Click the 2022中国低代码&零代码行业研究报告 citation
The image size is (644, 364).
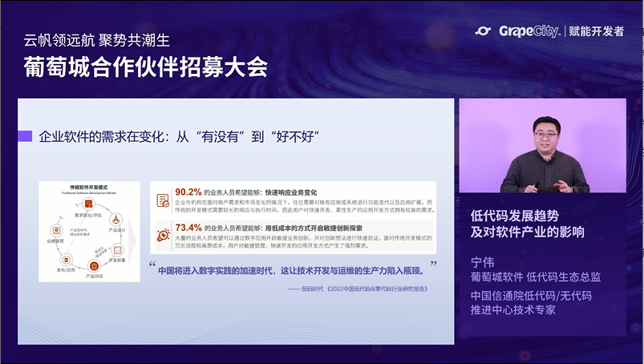377,289
